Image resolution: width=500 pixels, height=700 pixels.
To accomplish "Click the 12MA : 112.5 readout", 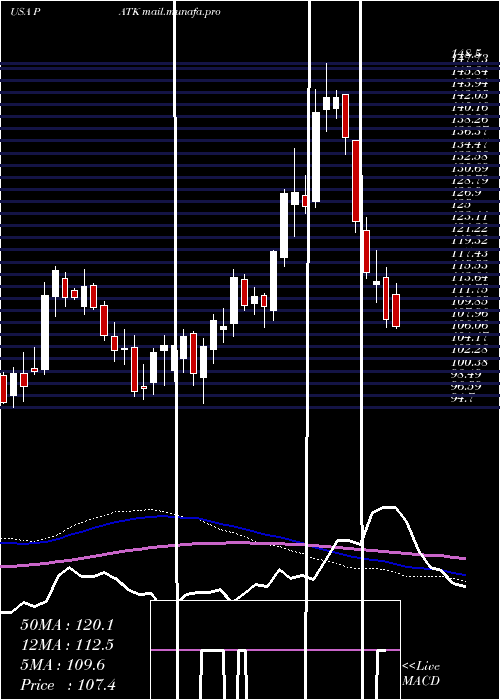I will click(x=67, y=645).
